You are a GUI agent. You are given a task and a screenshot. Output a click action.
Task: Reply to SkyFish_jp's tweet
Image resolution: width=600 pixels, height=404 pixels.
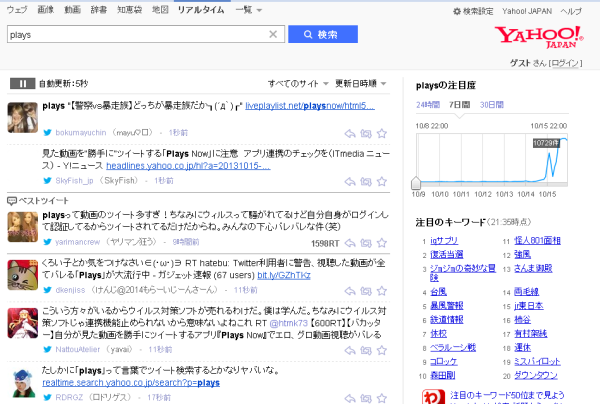pos(350,181)
